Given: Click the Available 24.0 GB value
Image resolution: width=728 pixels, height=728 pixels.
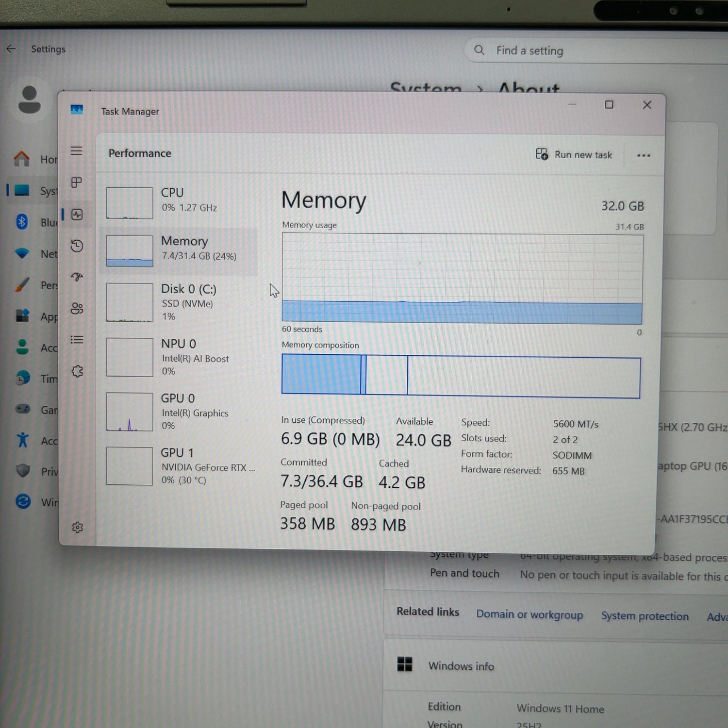Looking at the screenshot, I should pos(423,440).
